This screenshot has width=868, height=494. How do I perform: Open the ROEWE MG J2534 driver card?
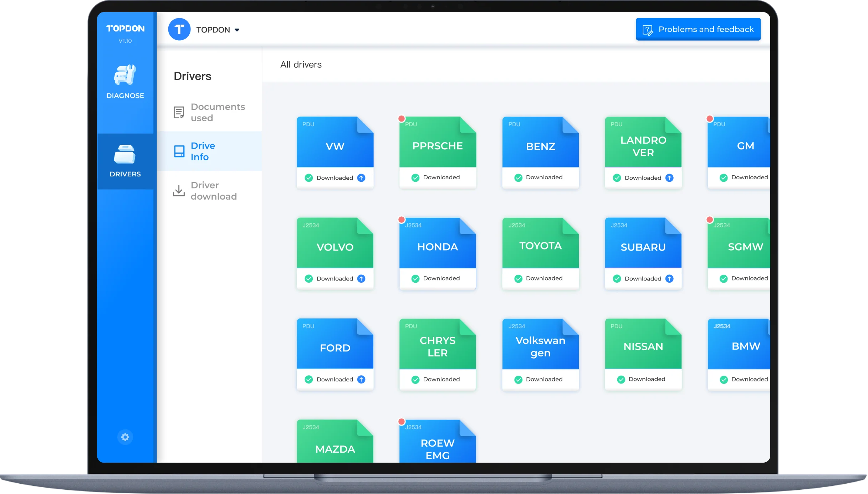tap(438, 441)
